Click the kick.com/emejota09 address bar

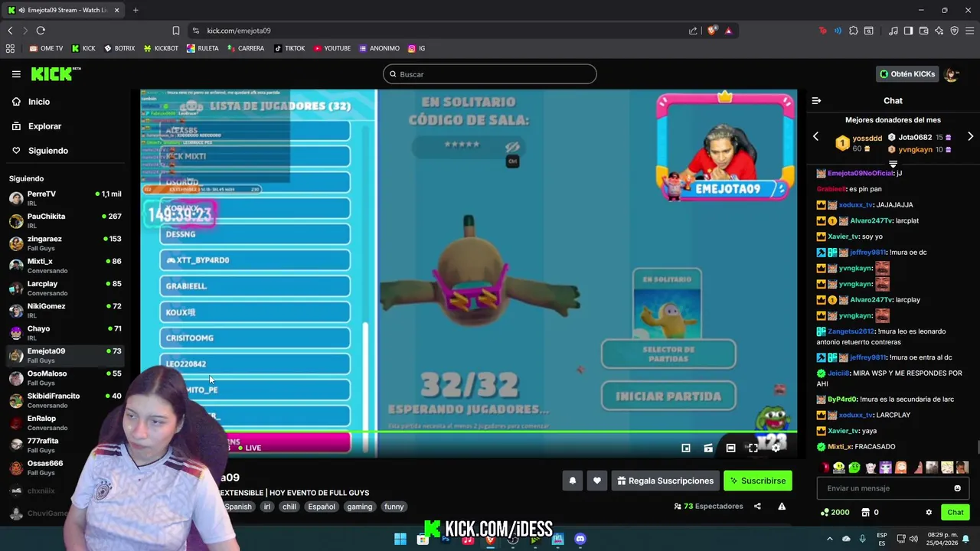pos(239,31)
